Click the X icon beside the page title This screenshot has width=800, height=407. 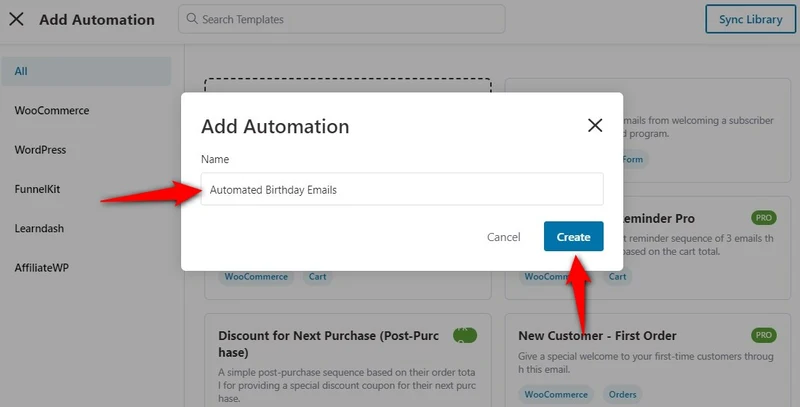tap(16, 19)
